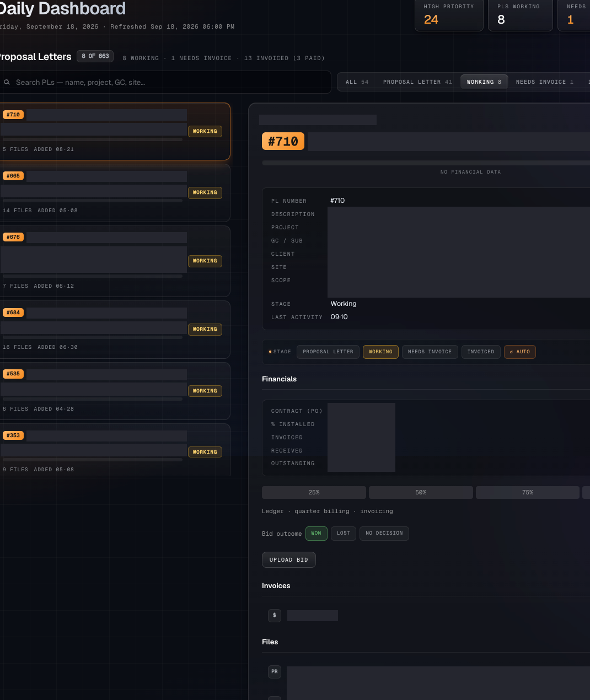This screenshot has height=700, width=590.
Task: Set percent installed to 50%
Action: [x=421, y=492]
